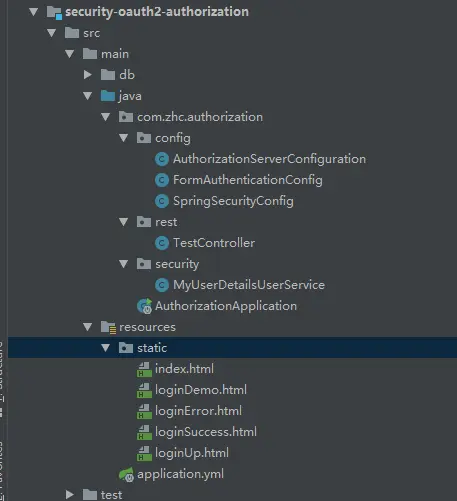Image resolution: width=457 pixels, height=501 pixels.
Task: Click the AuthorizationServerConfiguration class icon
Action: point(162,159)
